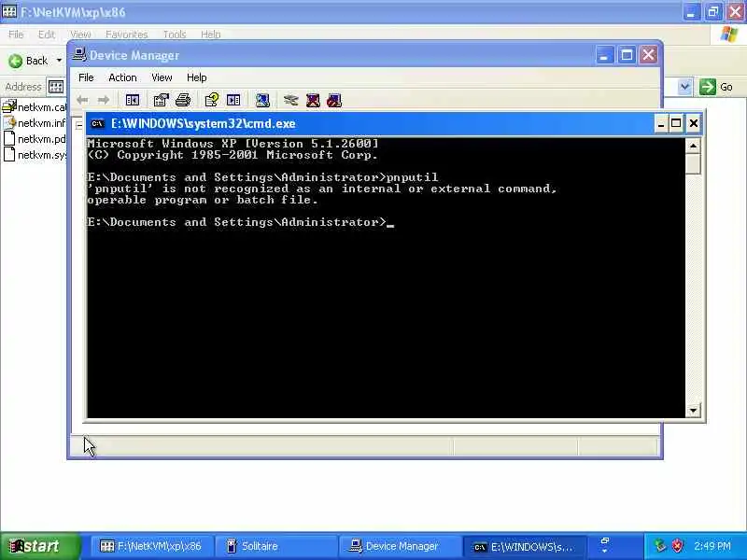747x560 pixels.
Task: Click the cmd scrollbar up arrow
Action: (x=693, y=146)
